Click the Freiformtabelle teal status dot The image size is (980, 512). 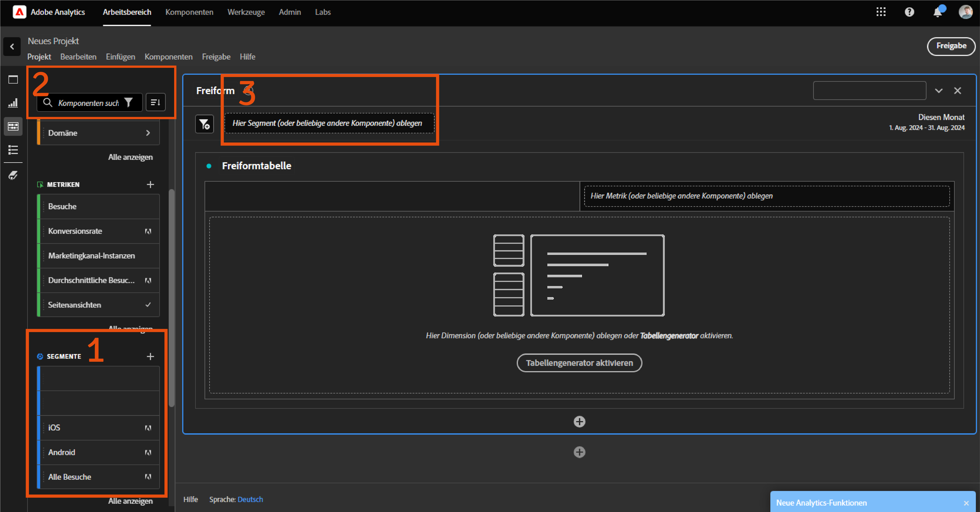pos(209,166)
